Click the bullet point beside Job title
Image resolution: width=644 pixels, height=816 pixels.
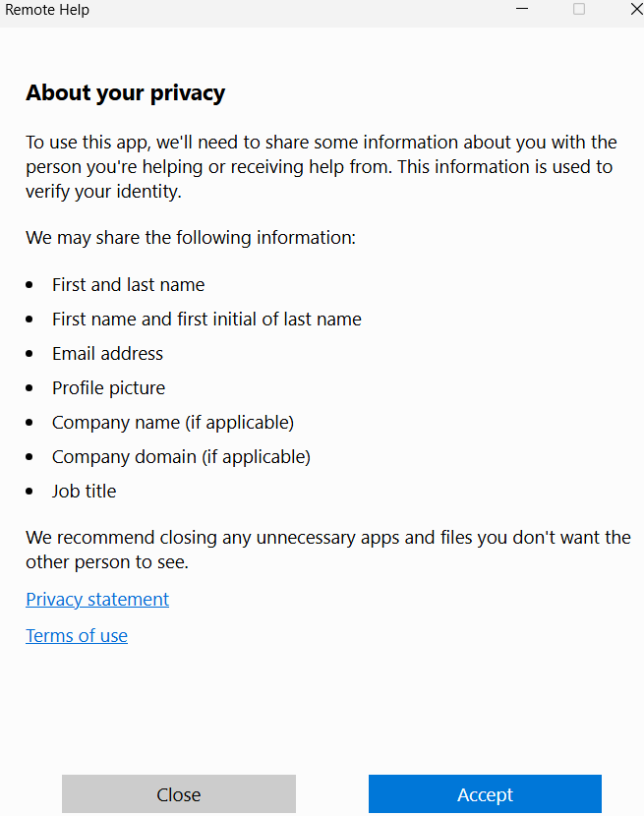[x=29, y=492]
